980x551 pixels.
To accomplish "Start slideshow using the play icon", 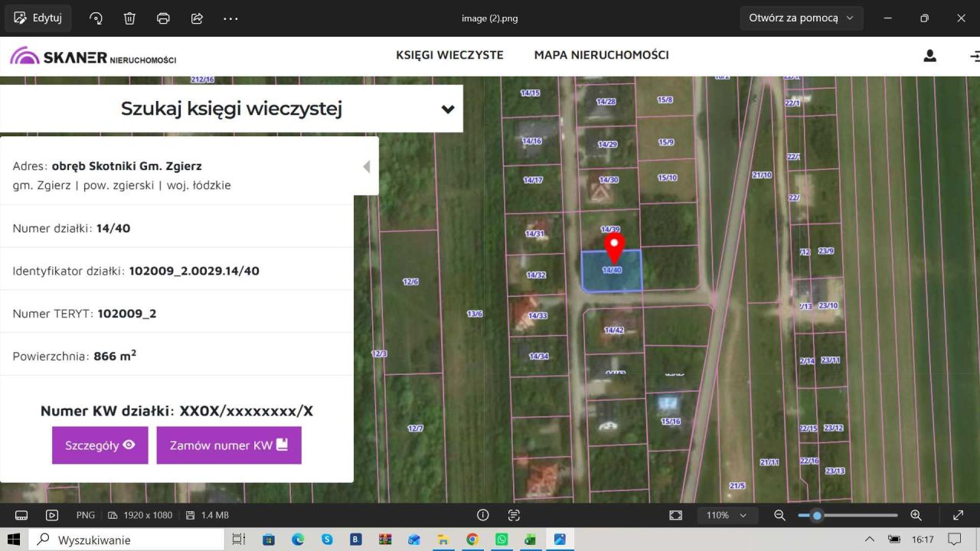I will coord(52,515).
